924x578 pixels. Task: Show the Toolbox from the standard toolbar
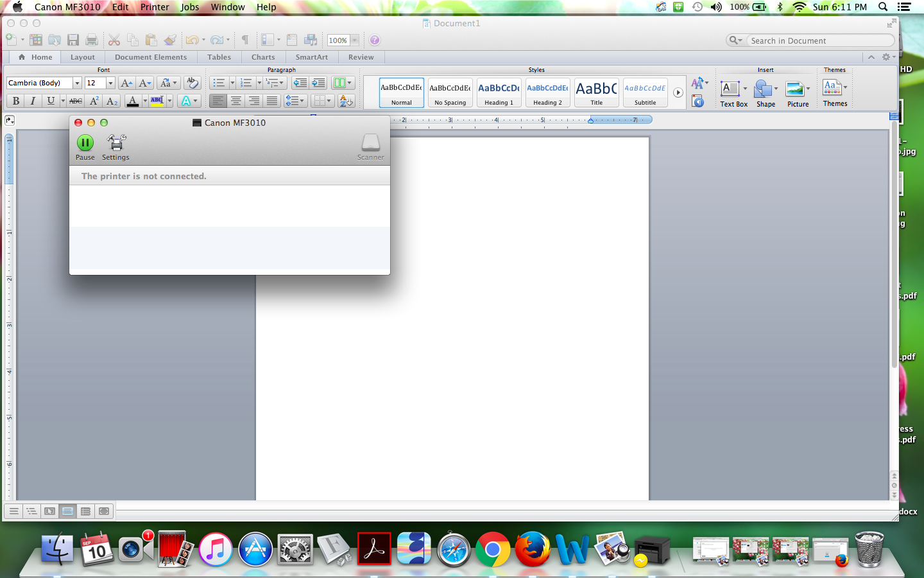point(292,40)
